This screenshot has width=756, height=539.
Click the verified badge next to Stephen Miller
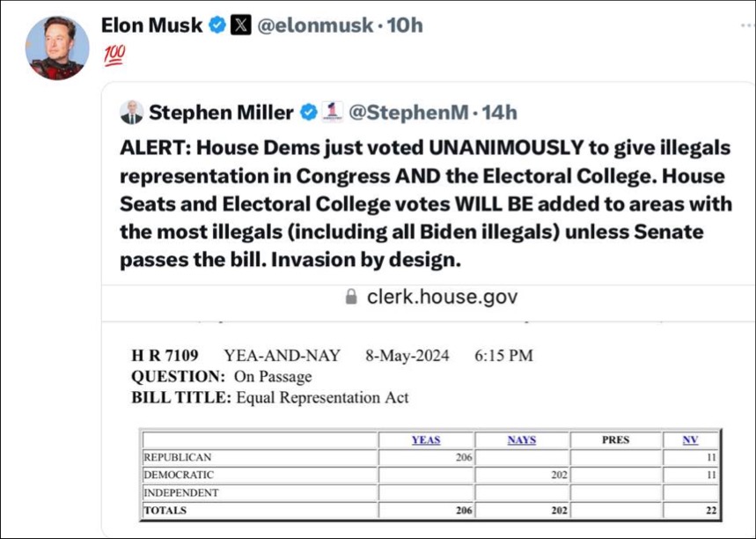[x=309, y=113]
